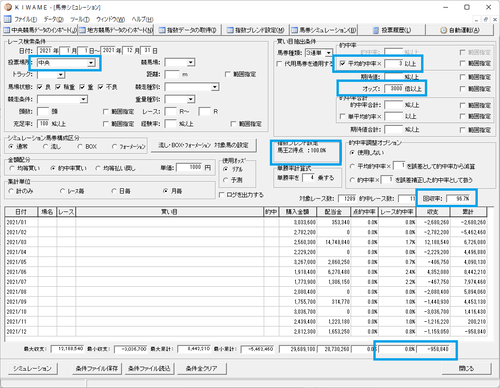Toggle the 平均的中率× checkbox
The width and height of the screenshot is (500, 388).
pos(342,63)
